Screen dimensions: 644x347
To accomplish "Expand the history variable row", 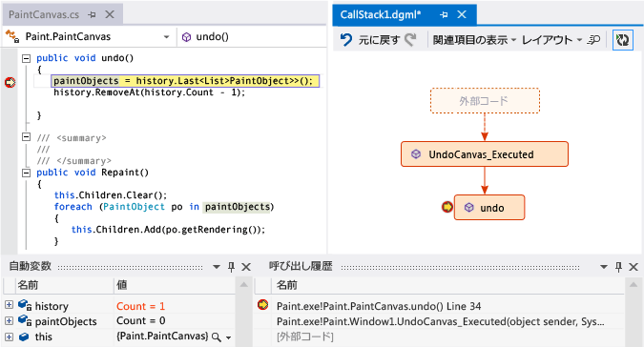I will (9, 305).
